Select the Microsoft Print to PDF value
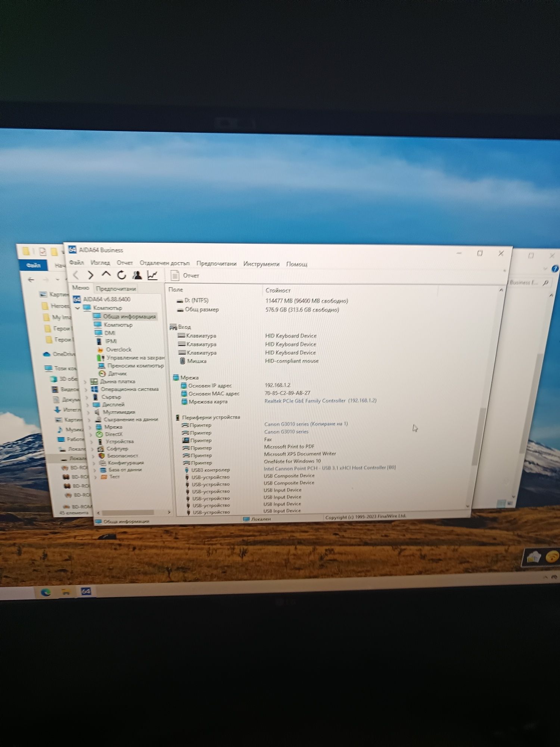 289,447
